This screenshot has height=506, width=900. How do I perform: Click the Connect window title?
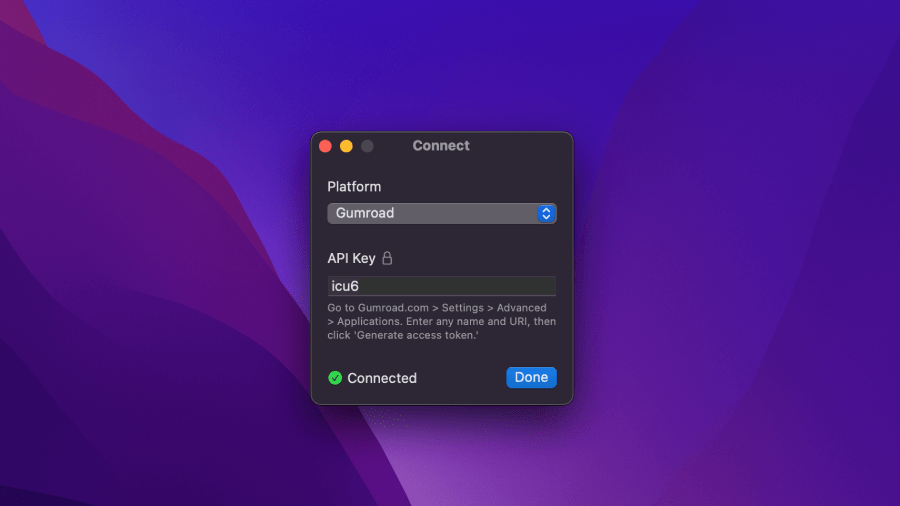tap(441, 146)
